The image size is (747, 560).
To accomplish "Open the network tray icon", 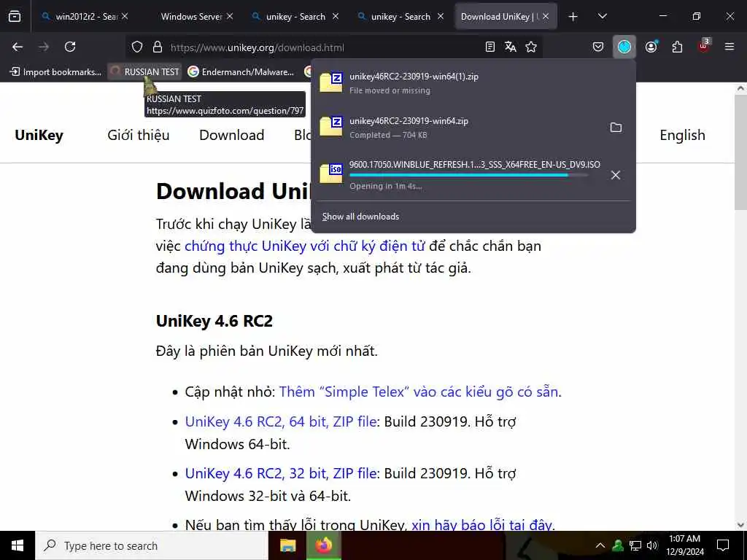I will pyautogui.click(x=635, y=545).
